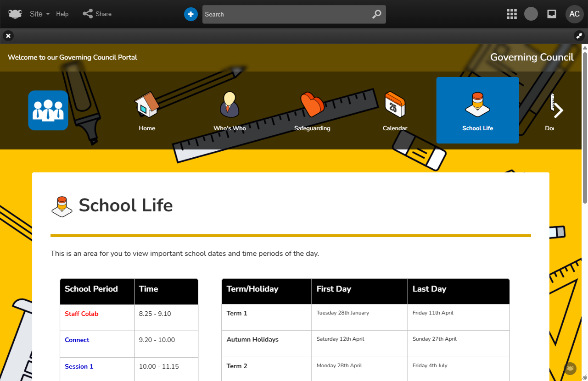Close the site bar with X
This screenshot has width=588, height=381.
(x=8, y=36)
